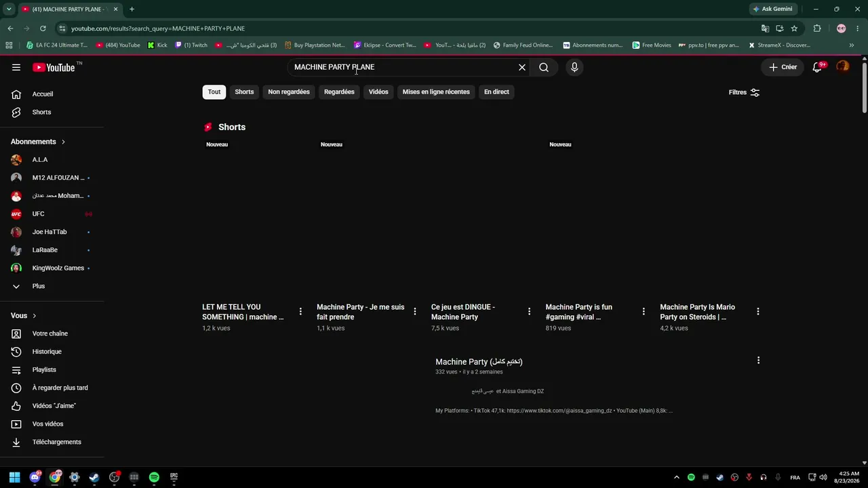Open 'Machine Party is fun #gaming' short
The height and width of the screenshot is (488, 868).
pos(579,312)
